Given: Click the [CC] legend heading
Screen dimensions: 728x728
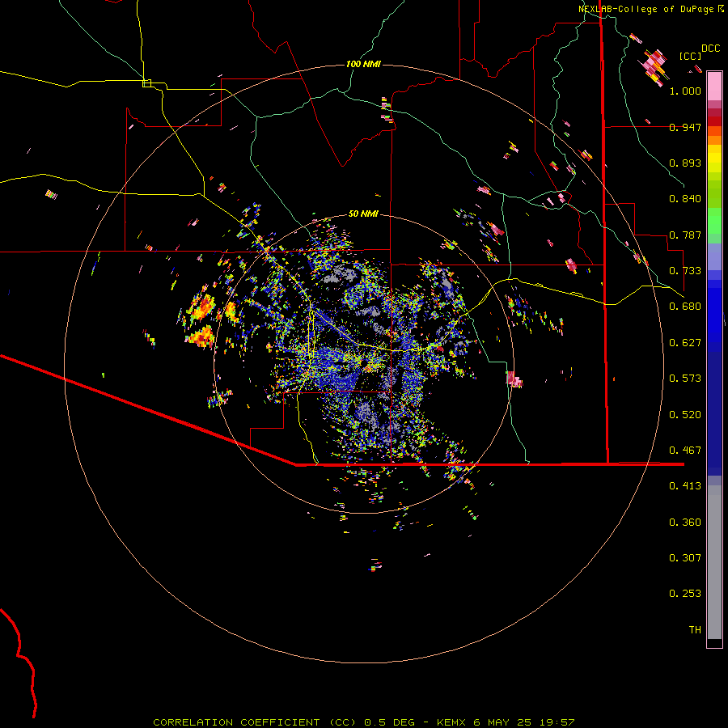Looking at the screenshot, I should pos(690,56).
